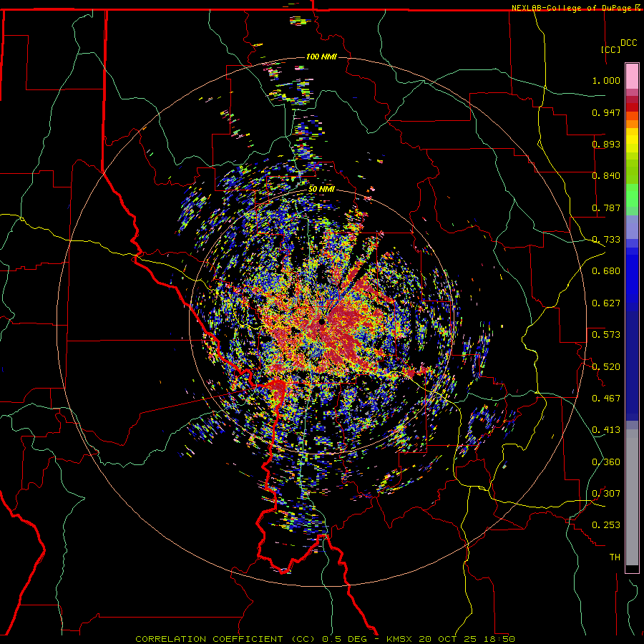
Task: Click the 0.947 value on the color scale
Action: [x=606, y=112]
